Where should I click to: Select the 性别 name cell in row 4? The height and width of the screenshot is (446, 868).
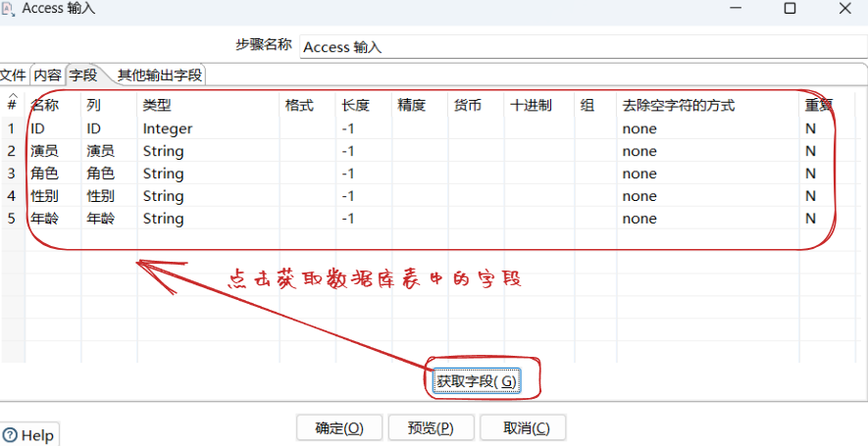tap(53, 196)
